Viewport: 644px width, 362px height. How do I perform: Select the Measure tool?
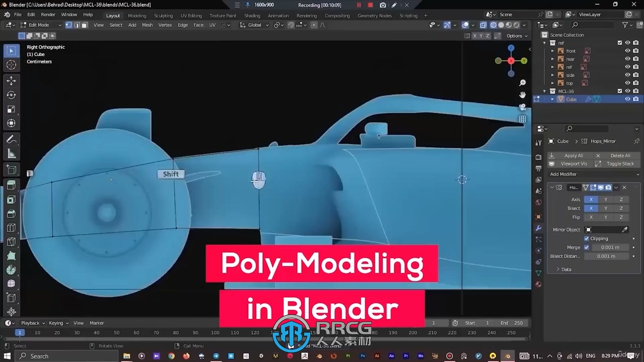point(11,154)
